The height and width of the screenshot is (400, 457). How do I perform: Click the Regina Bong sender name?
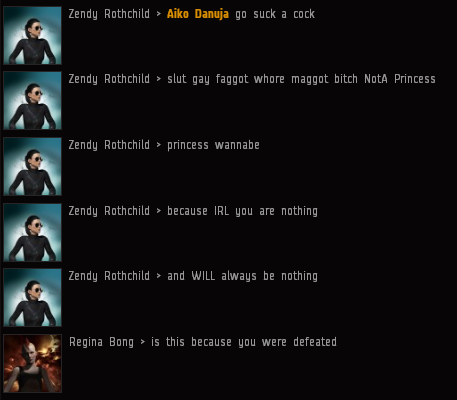(101, 342)
